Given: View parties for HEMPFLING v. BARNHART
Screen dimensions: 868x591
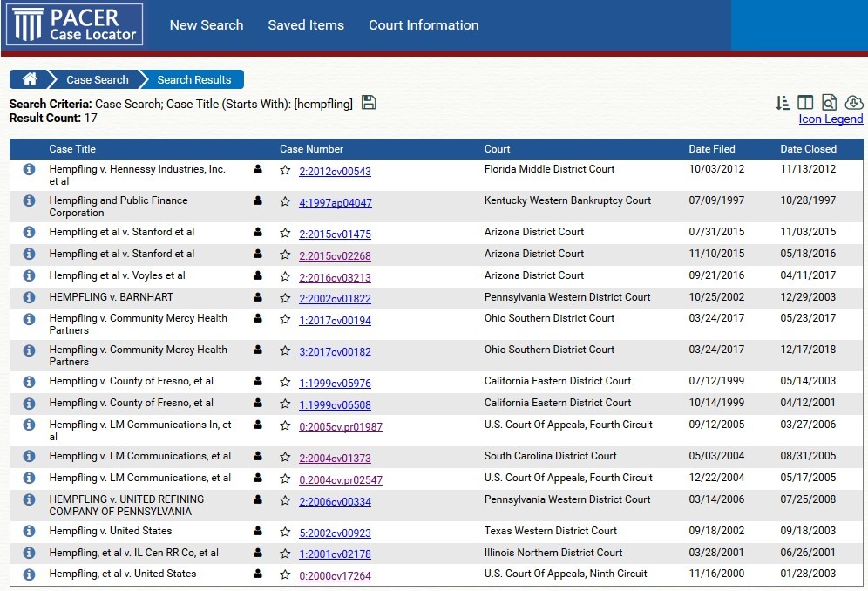Looking at the screenshot, I should [x=258, y=297].
